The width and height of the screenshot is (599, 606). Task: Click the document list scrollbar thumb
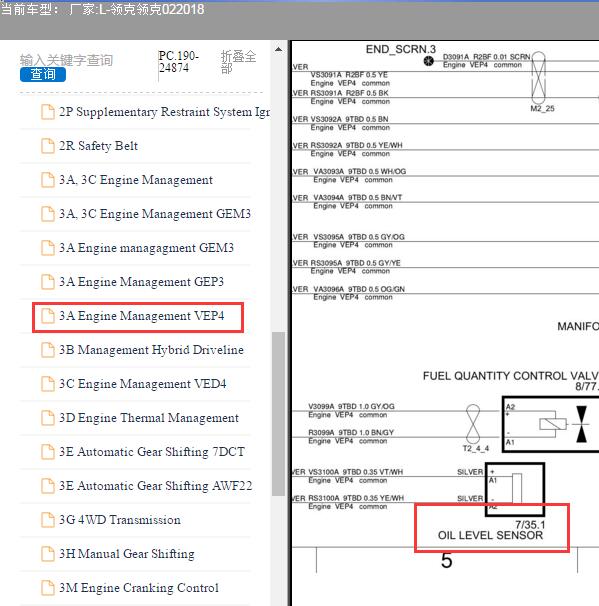click(x=278, y=414)
